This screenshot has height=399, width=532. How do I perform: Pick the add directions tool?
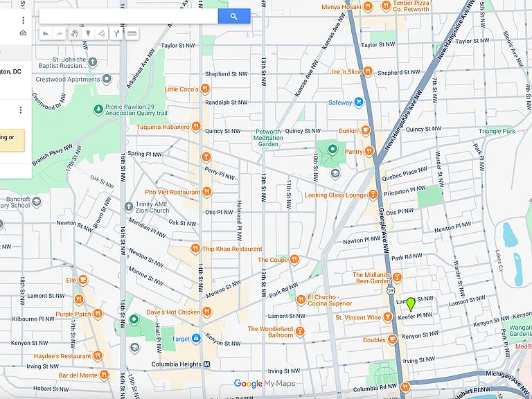click(116, 33)
